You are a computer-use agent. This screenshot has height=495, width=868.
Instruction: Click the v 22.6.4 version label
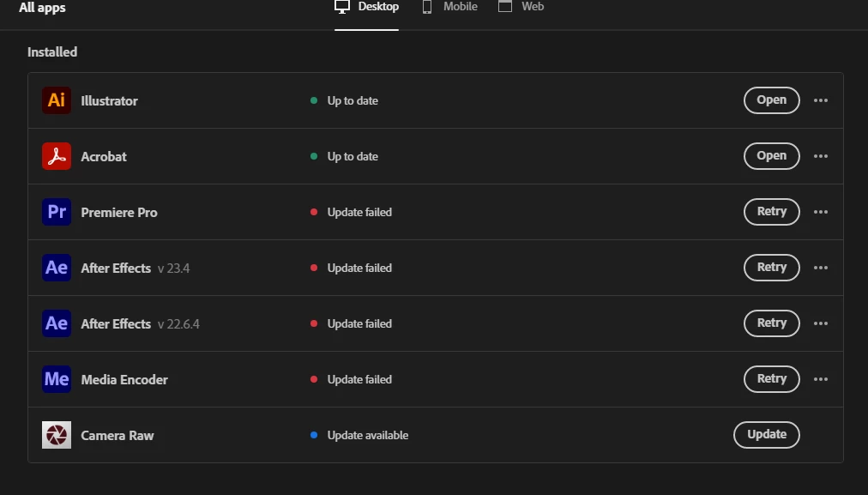click(178, 324)
